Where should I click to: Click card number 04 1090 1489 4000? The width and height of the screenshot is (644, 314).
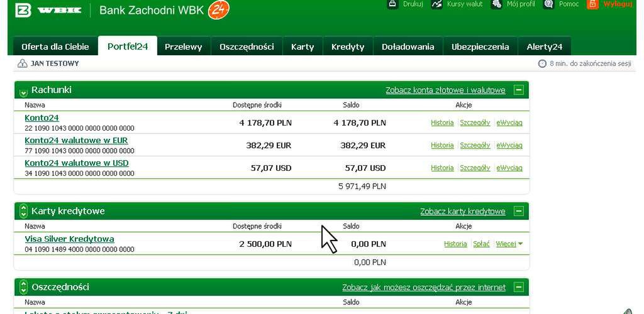[x=79, y=249]
